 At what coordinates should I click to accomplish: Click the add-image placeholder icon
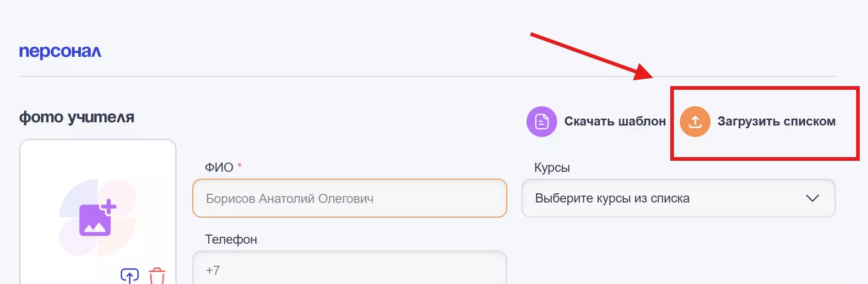pyautogui.click(x=98, y=218)
